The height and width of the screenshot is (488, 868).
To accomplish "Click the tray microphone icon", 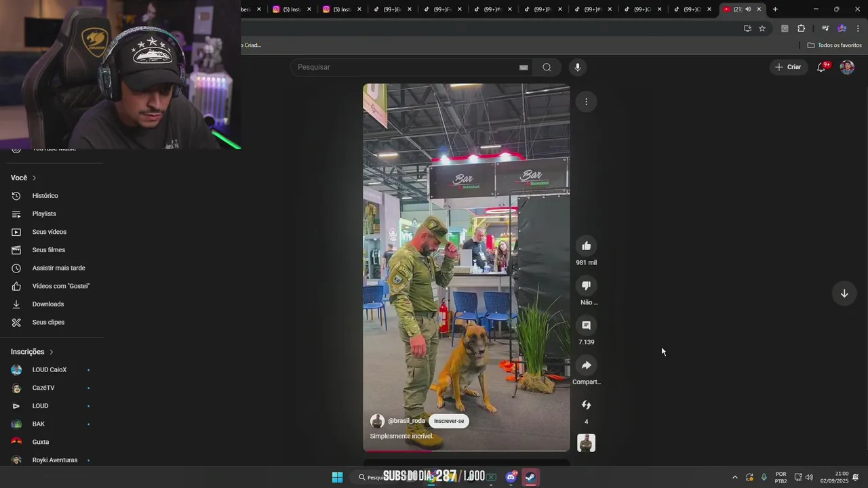I will (x=764, y=477).
